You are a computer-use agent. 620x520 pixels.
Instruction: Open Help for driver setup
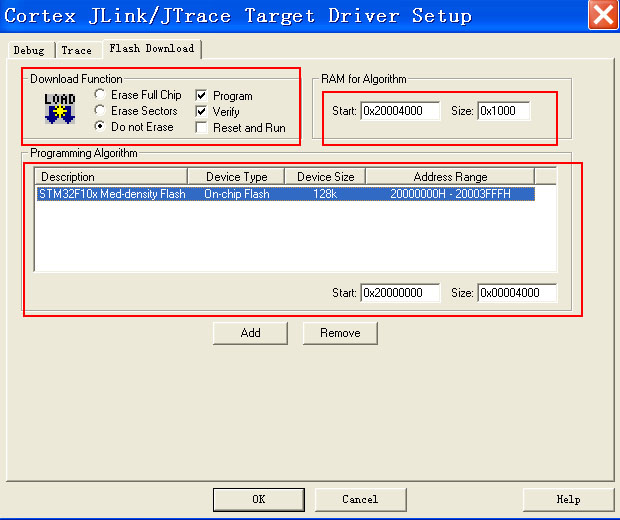pos(567,499)
